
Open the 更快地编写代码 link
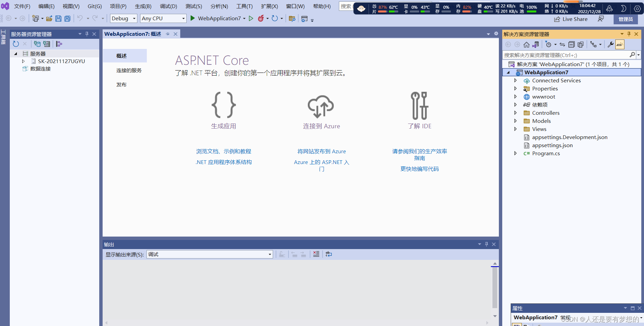point(420,169)
